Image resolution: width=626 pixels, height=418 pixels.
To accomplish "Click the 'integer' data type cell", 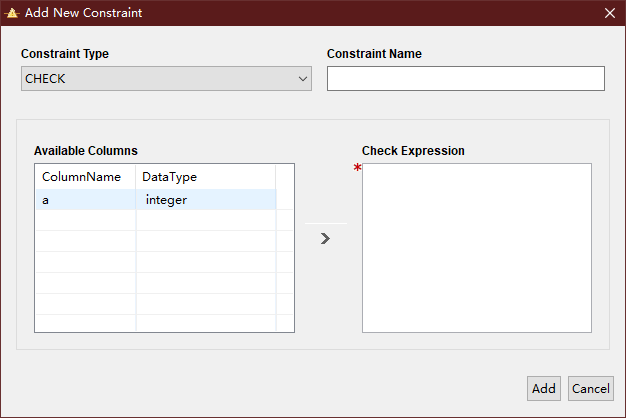I will pyautogui.click(x=206, y=200).
